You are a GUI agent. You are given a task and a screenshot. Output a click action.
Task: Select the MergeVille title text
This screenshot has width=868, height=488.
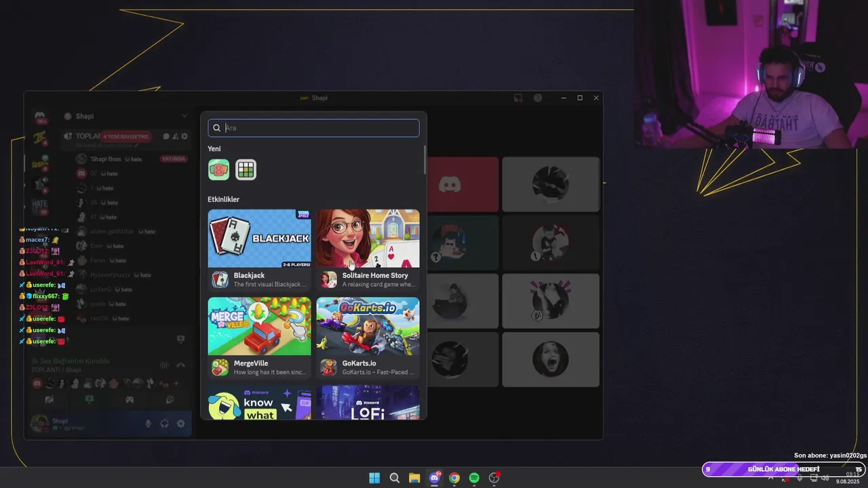pos(251,363)
